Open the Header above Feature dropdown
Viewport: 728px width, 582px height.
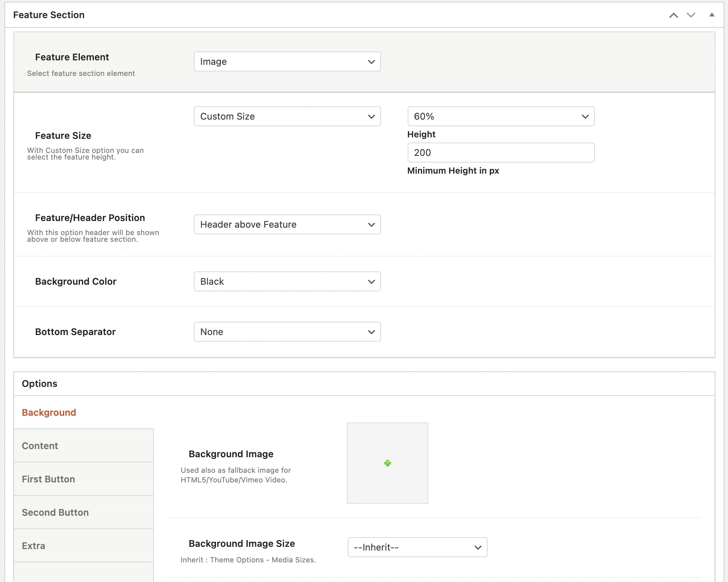pyautogui.click(x=287, y=224)
